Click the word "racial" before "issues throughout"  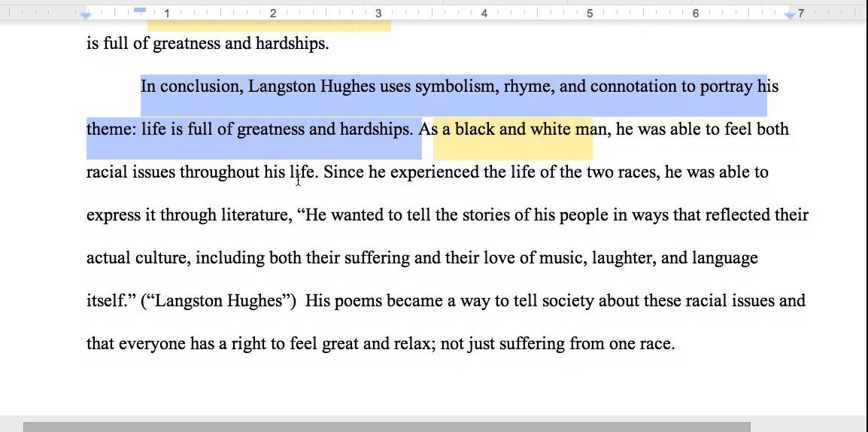click(x=107, y=172)
